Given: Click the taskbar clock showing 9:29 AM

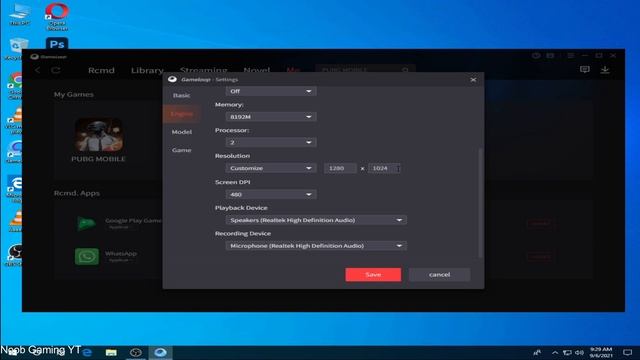Looking at the screenshot, I should coord(601,352).
